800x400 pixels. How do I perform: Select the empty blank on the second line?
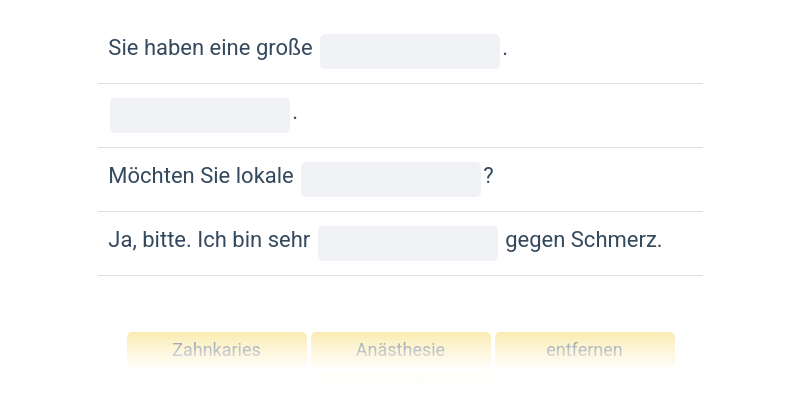pyautogui.click(x=200, y=115)
